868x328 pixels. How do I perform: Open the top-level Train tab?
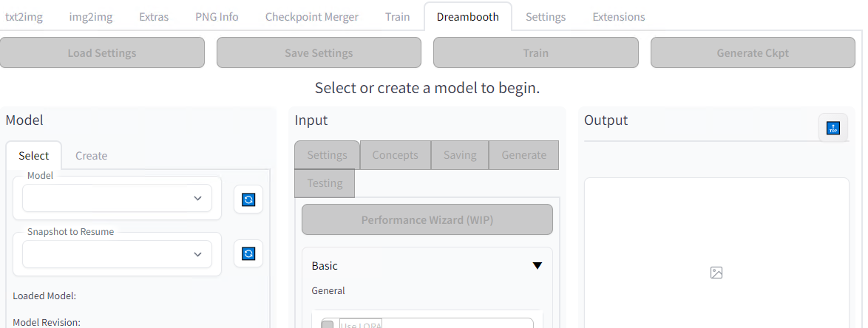398,16
